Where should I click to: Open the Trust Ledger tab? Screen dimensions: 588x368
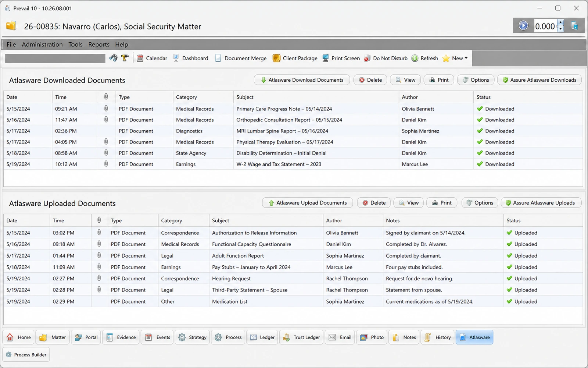[x=301, y=337]
